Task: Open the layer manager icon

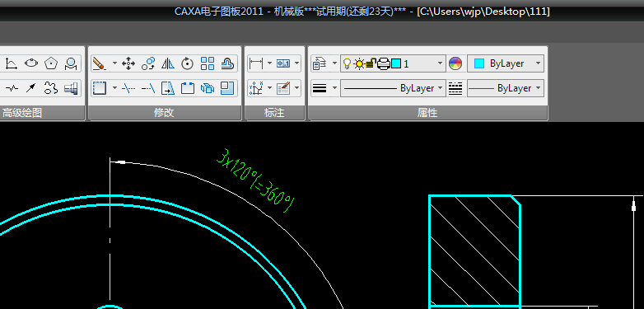Action: click(x=320, y=63)
